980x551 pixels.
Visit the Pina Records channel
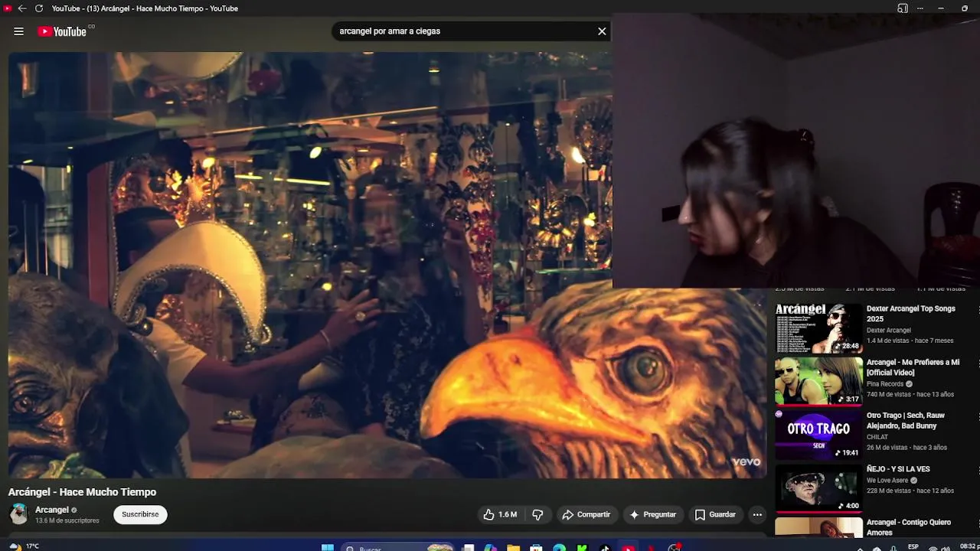click(x=885, y=384)
